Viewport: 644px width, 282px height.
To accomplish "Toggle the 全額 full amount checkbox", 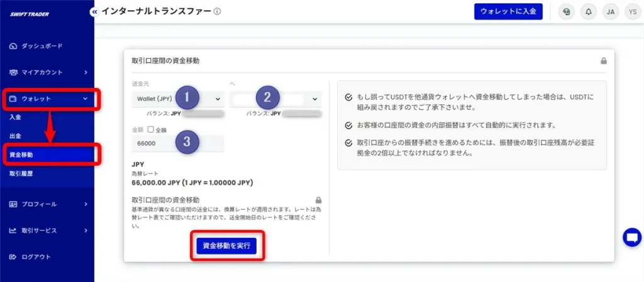I will click(x=150, y=129).
